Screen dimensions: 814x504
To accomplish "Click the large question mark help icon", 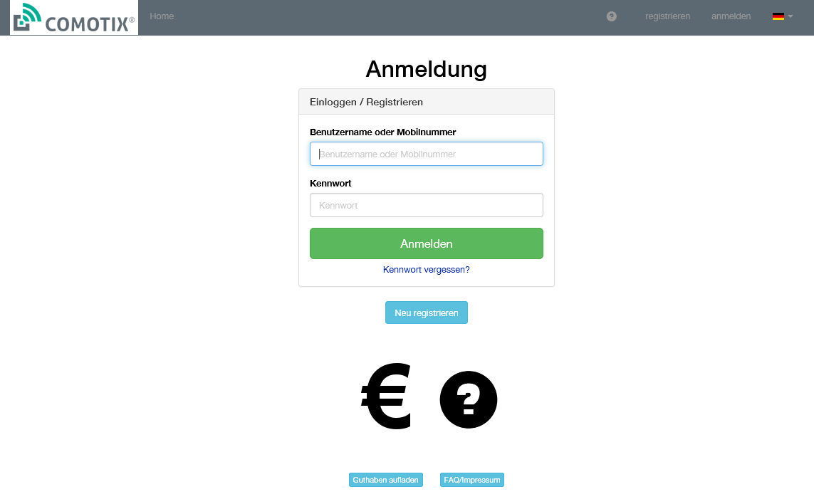I will point(468,399).
